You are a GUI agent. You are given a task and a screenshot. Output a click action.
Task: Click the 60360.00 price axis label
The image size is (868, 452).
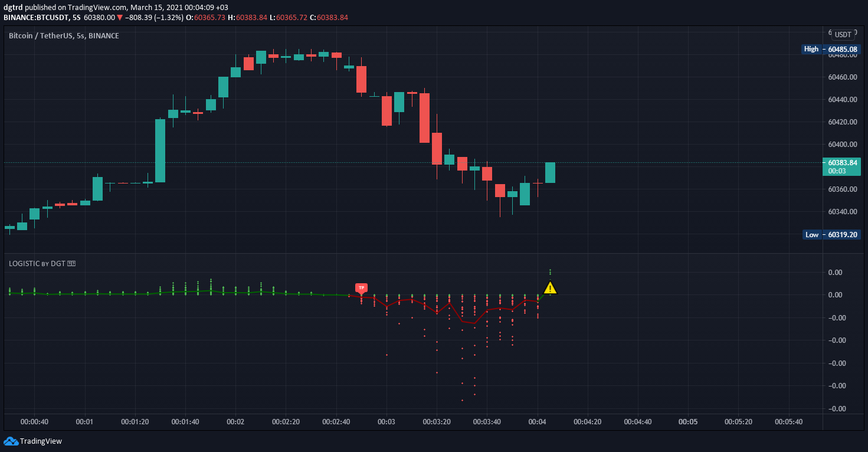843,189
